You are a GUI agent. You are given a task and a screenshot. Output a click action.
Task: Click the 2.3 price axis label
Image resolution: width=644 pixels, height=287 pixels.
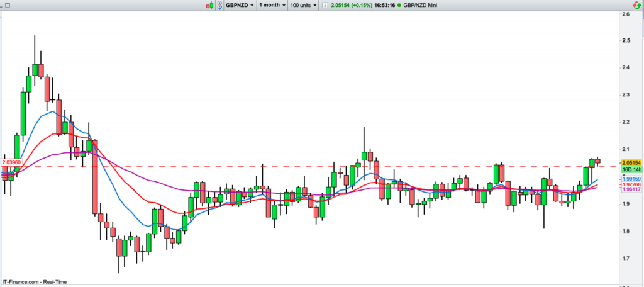point(626,94)
